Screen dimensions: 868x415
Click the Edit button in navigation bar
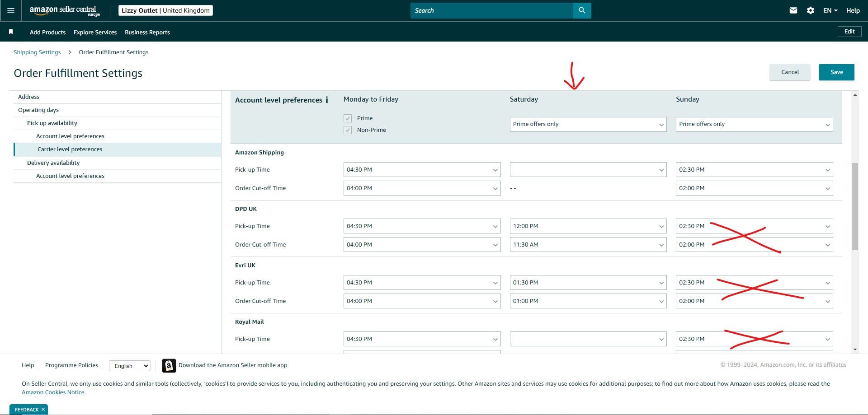849,32
